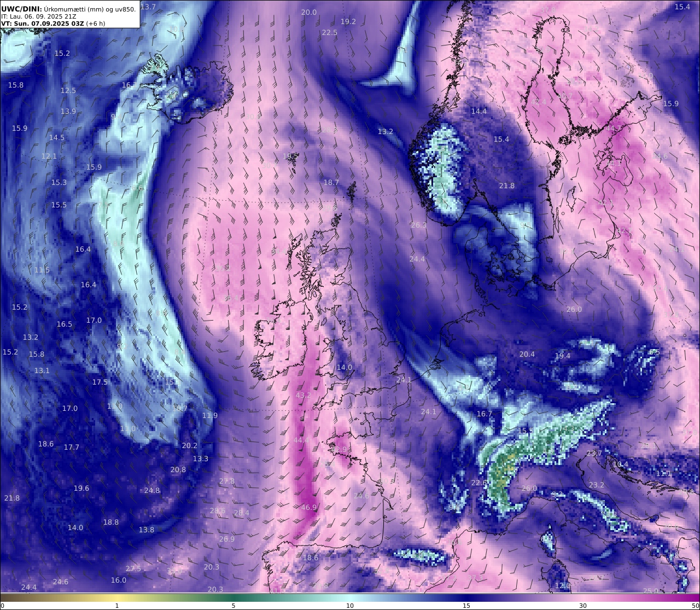Click the 15.3 value on the left
Screen dimensions: 700x610
click(x=59, y=182)
